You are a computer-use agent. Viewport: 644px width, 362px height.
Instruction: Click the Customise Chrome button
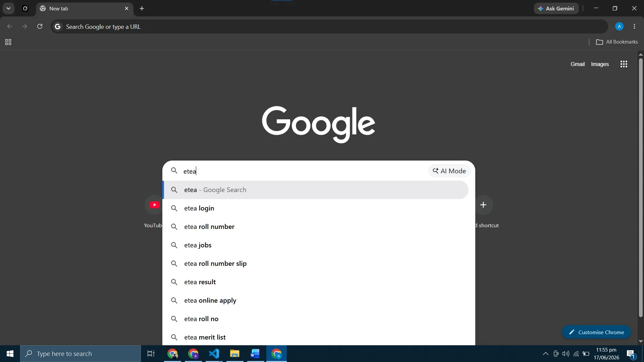(x=596, y=332)
